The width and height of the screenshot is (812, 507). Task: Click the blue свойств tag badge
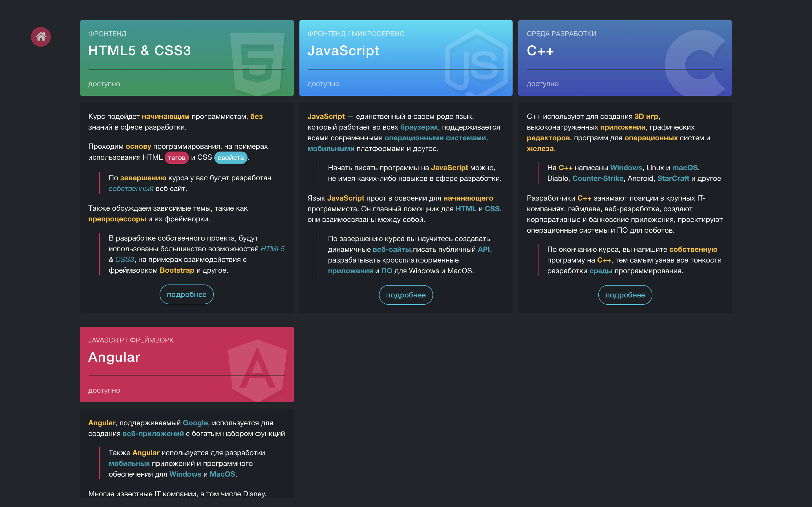[231, 158]
